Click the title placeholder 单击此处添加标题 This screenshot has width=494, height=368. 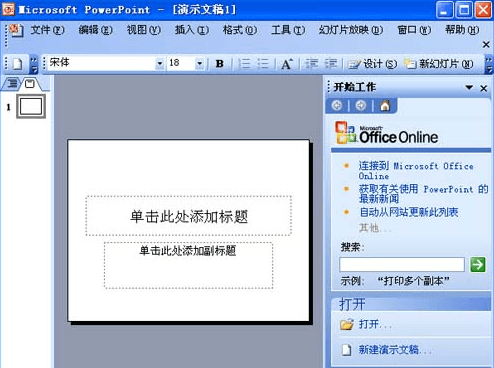[x=189, y=216]
